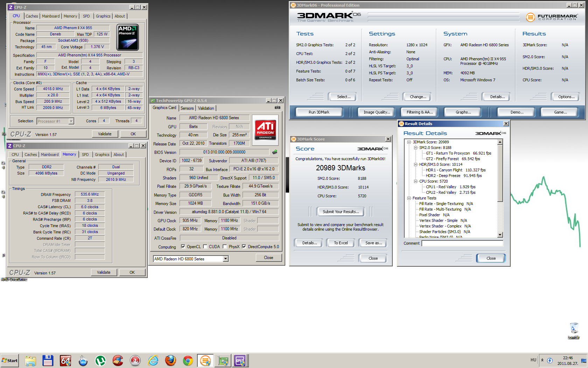
Task: Toggle the OpenCL checkbox
Action: 183,247
